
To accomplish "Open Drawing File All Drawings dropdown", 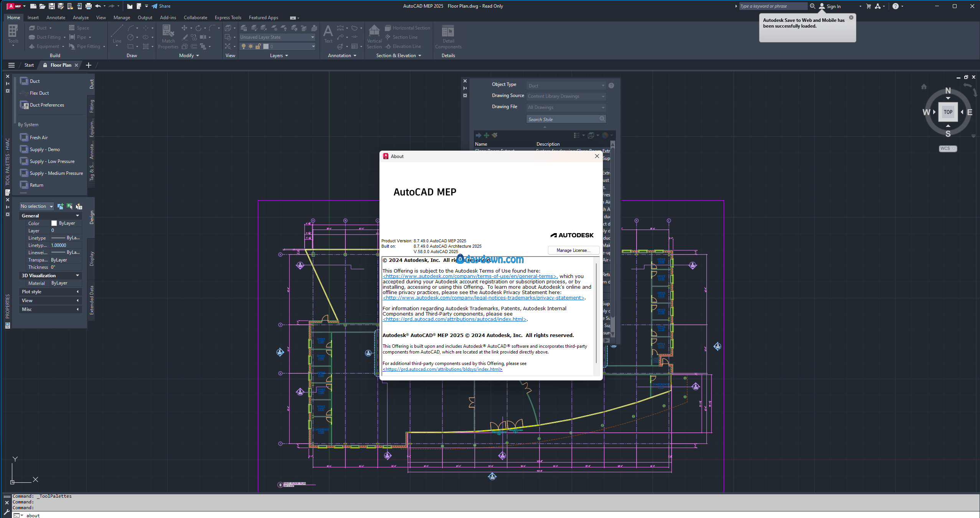I will point(566,107).
